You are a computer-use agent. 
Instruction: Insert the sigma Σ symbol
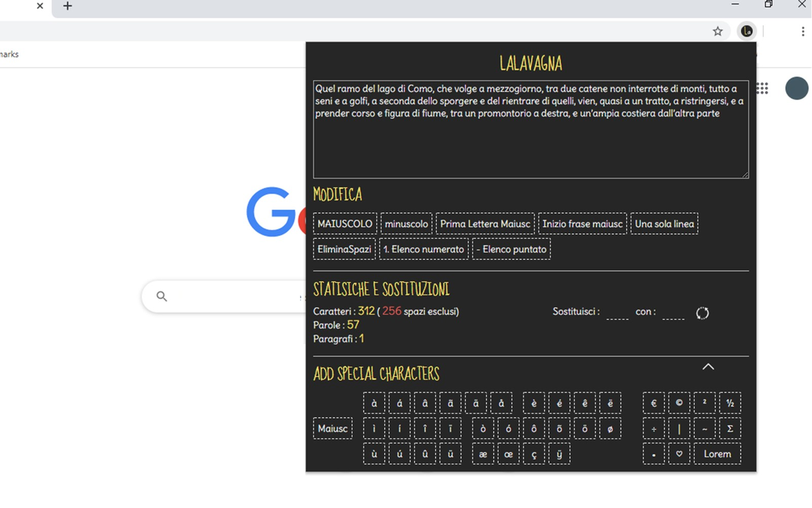point(730,428)
